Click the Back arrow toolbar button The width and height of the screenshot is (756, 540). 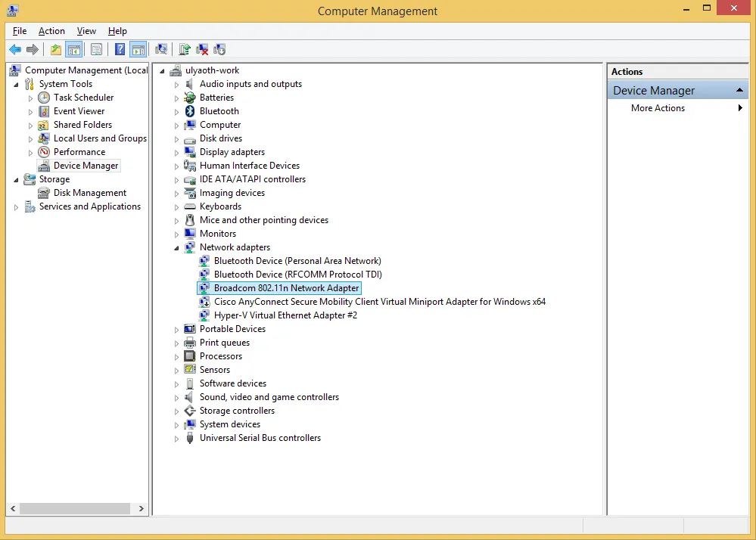click(x=15, y=50)
